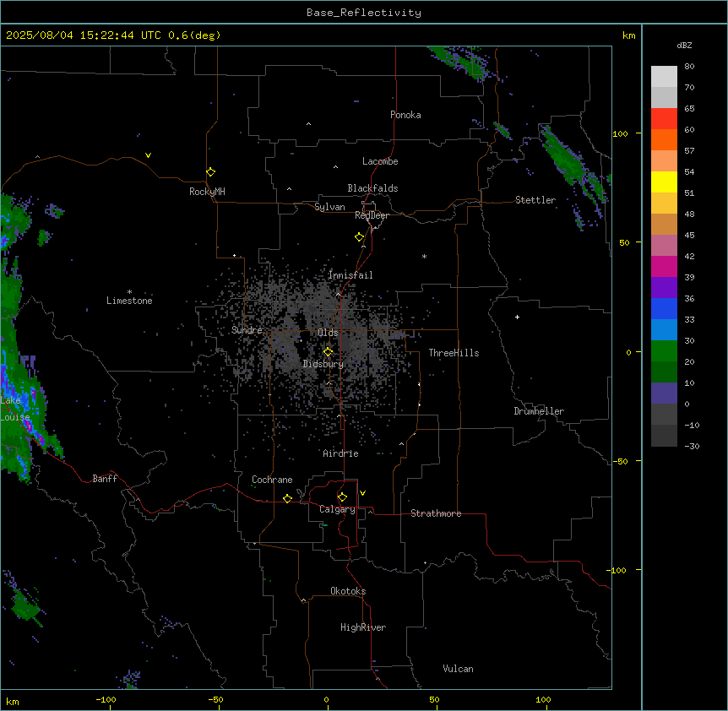Click the Sundre town label
The height and width of the screenshot is (711, 728).
tap(247, 330)
